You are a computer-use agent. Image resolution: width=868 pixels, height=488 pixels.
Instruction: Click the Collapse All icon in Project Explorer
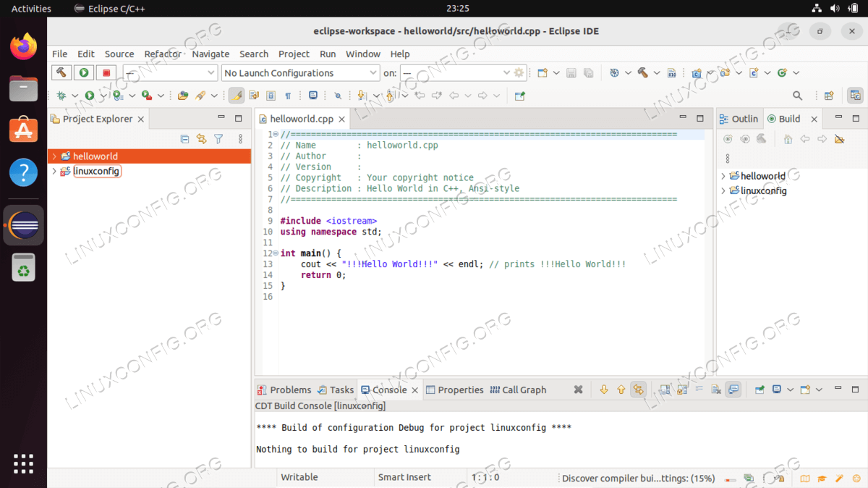point(184,139)
